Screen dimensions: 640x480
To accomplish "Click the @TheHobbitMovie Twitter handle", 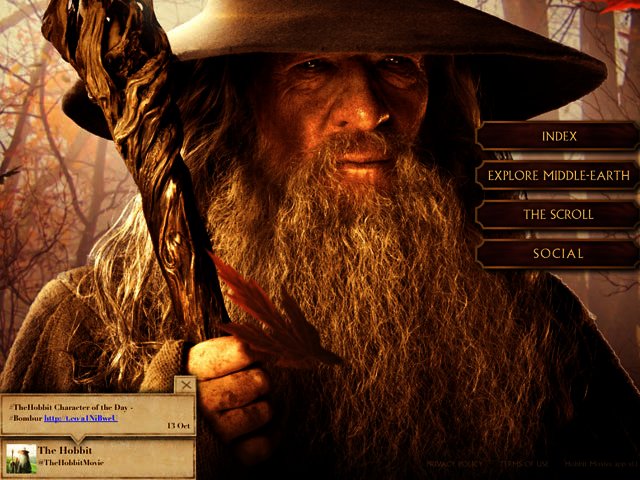I will pos(71,463).
